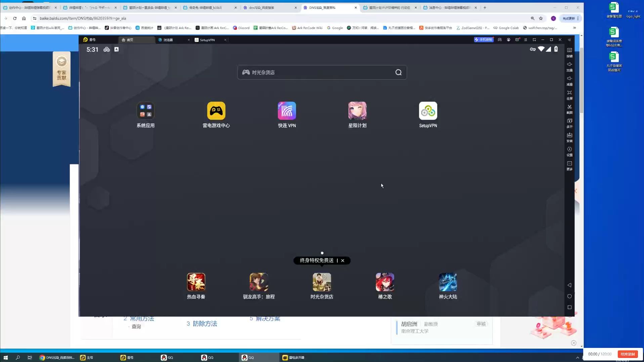The width and height of the screenshot is (644, 362).
Task: Enter fullscreen with 全屏 button
Action: 569,95
